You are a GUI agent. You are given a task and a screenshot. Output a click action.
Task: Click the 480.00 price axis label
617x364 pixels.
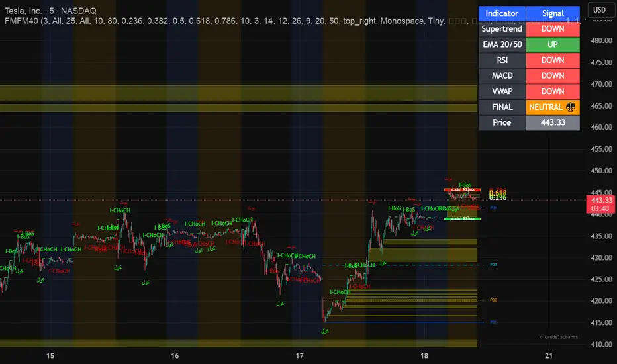[601, 40]
